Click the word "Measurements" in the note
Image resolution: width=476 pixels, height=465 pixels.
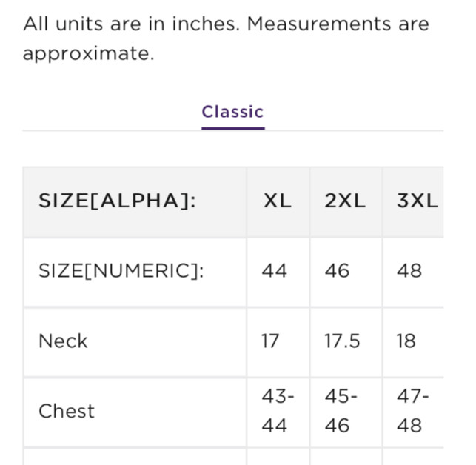[320, 24]
